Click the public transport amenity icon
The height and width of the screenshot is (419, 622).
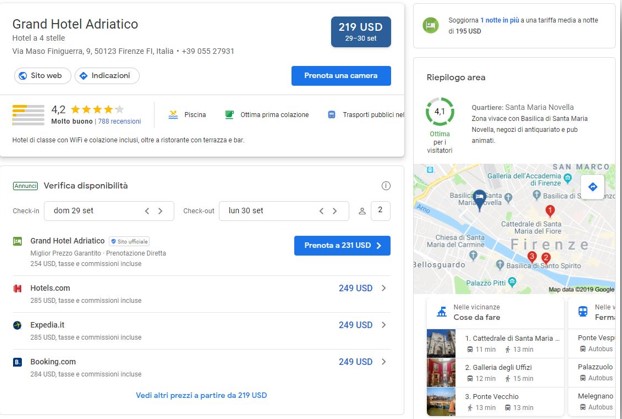point(332,115)
